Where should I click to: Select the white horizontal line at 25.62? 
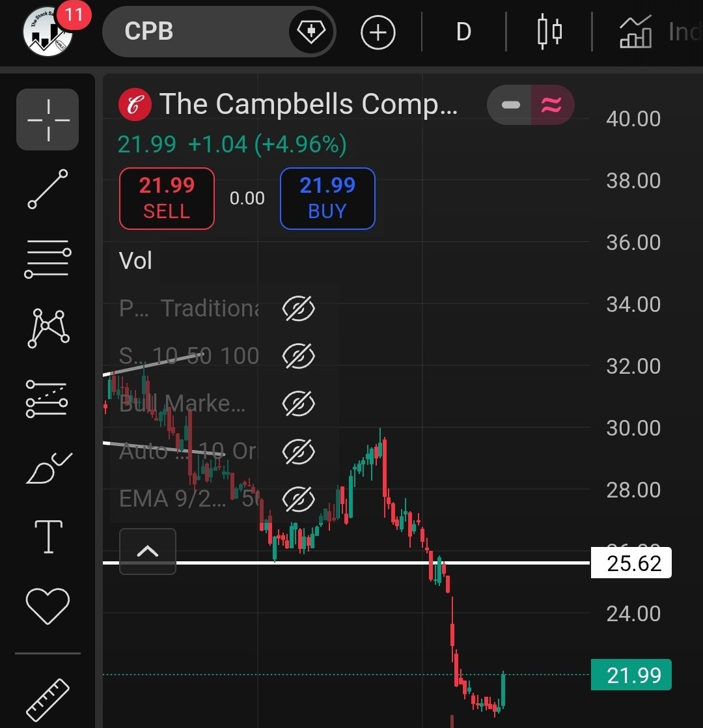pos(346,563)
